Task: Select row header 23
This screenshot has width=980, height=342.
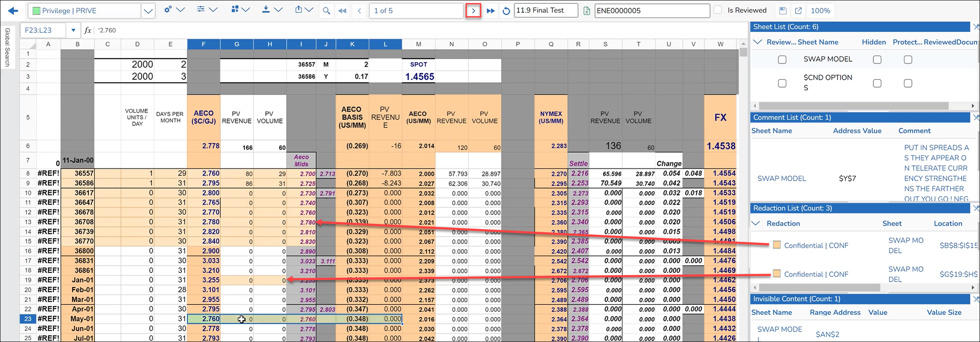Action: click(x=28, y=319)
